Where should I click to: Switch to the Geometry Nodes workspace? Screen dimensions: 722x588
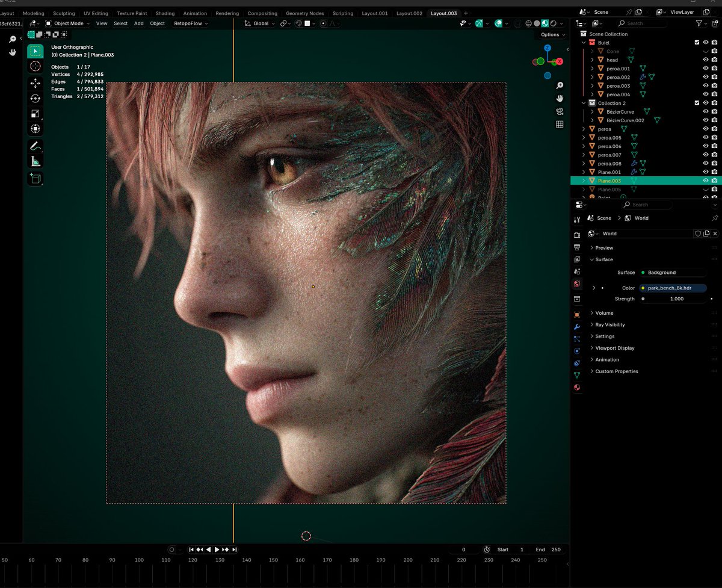[x=304, y=13]
